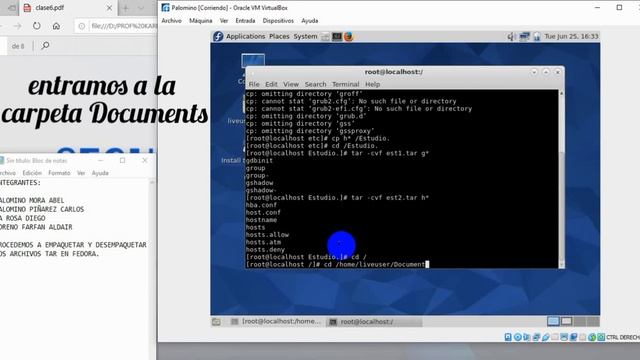Click VirtualBox keyboard capture status icon
Viewport: 640px width, 360px height.
[601, 337]
